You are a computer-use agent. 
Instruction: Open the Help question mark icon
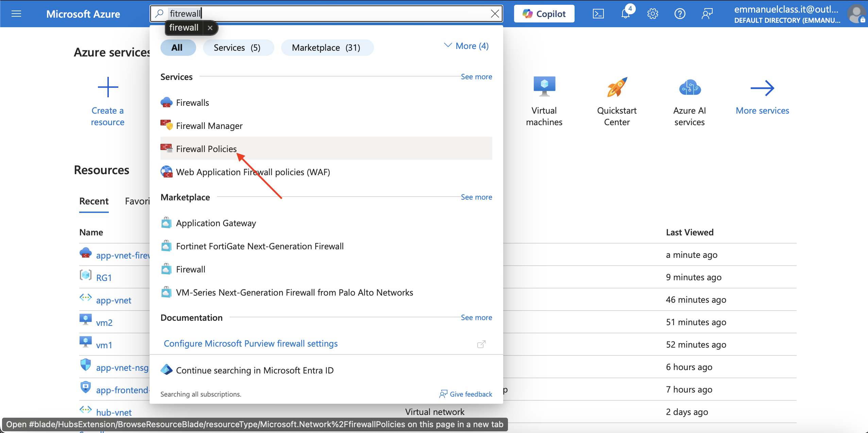[x=680, y=14]
